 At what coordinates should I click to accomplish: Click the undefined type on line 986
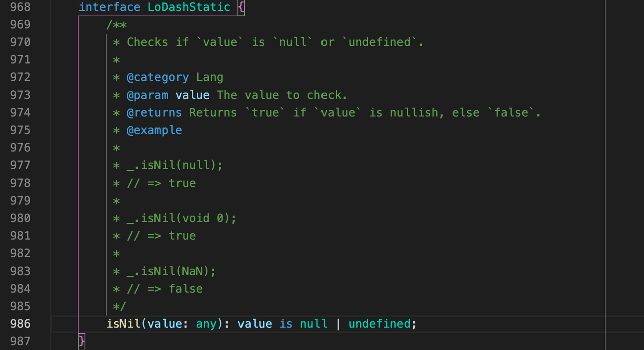pyautogui.click(x=379, y=324)
